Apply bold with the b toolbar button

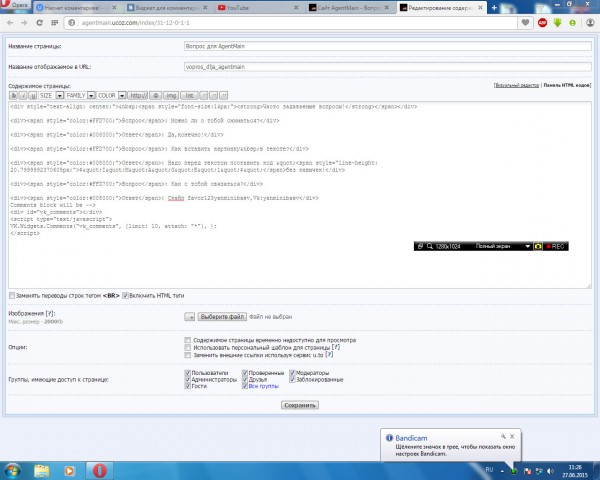[x=13, y=95]
